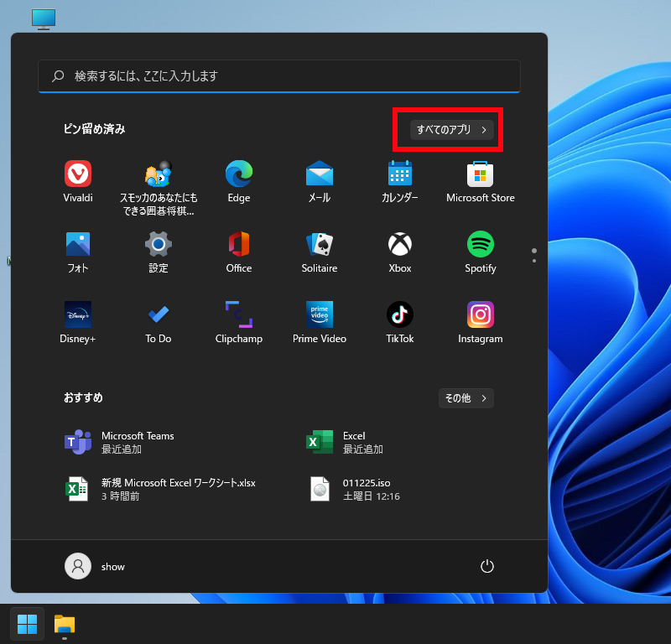Open the Vivaldi browser

[x=78, y=182]
